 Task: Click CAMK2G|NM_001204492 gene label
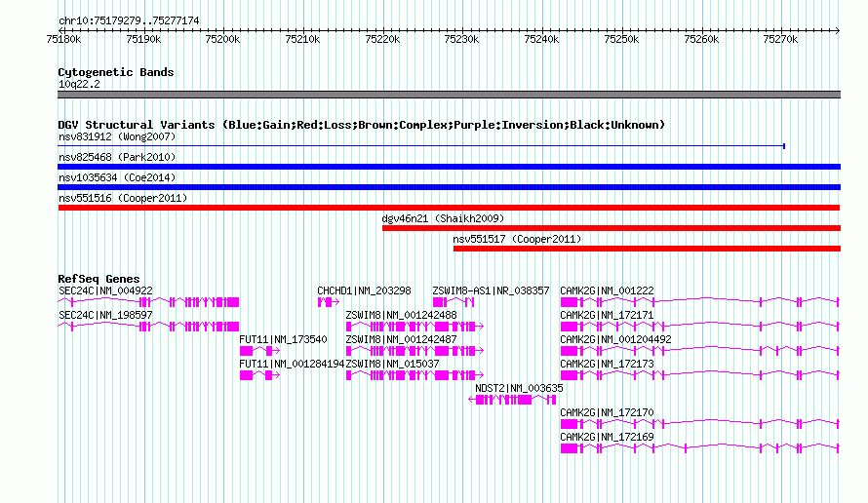(x=615, y=339)
